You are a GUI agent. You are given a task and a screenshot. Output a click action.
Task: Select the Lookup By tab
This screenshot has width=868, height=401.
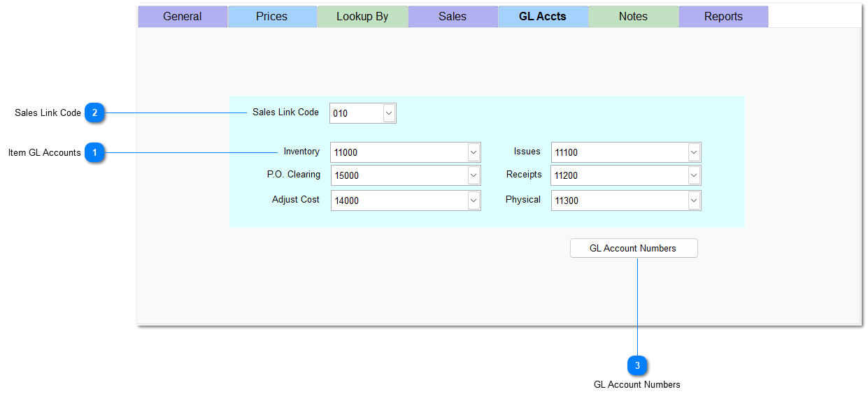click(x=362, y=17)
